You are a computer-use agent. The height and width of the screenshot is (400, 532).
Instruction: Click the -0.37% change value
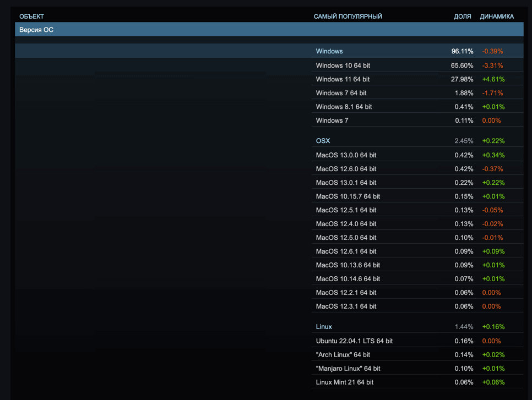click(493, 169)
